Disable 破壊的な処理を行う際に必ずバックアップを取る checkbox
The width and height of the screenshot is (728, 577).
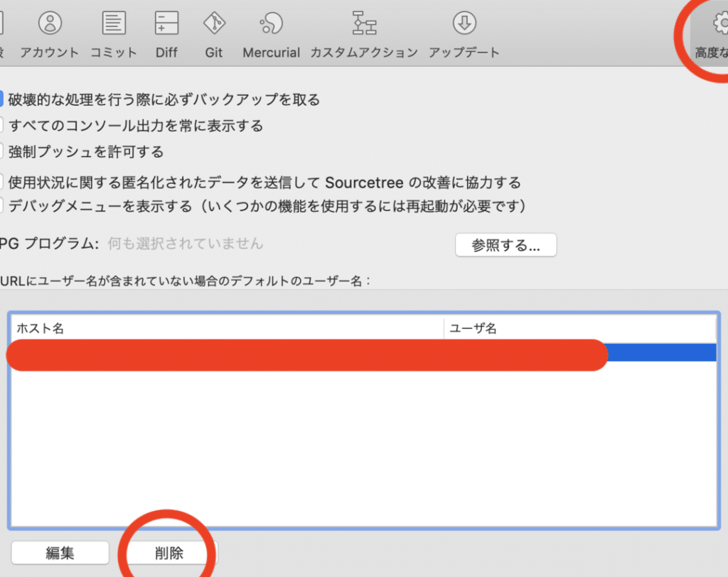tap(2, 99)
